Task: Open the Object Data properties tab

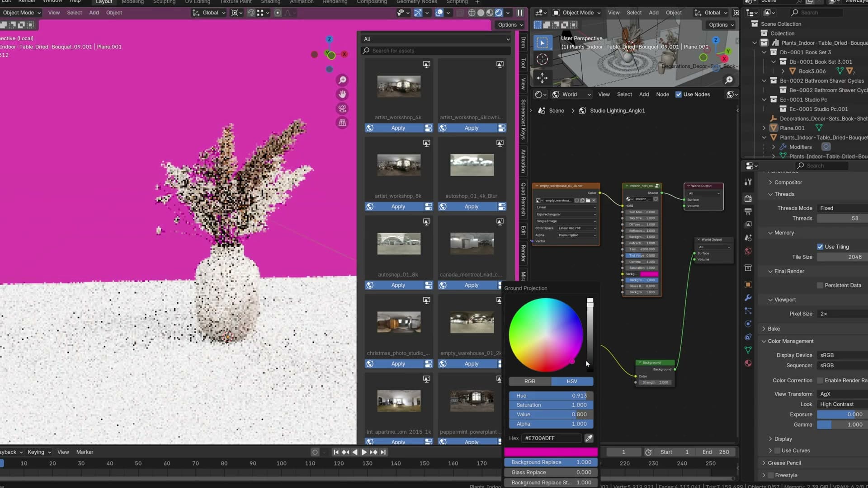Action: 748,350
